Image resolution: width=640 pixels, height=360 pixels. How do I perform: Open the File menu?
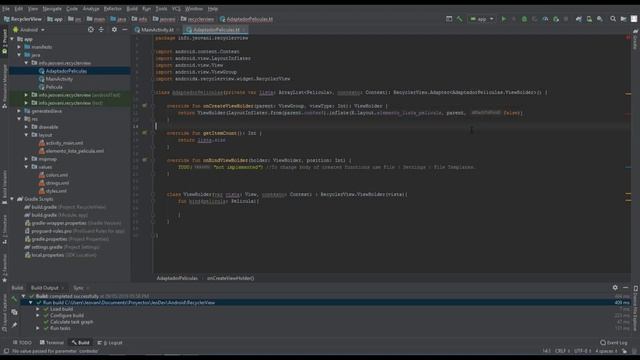click(x=6, y=9)
